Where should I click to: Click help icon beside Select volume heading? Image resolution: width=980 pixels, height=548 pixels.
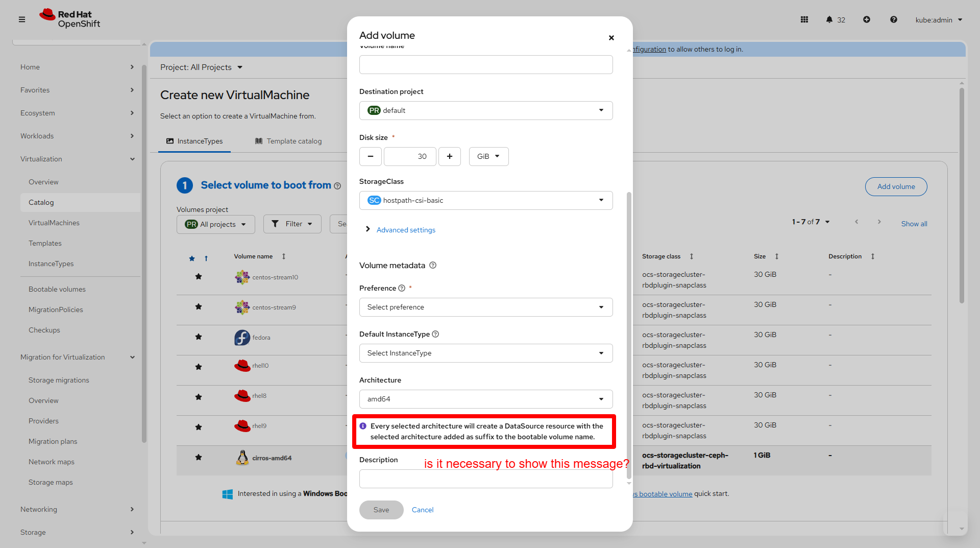pyautogui.click(x=337, y=186)
